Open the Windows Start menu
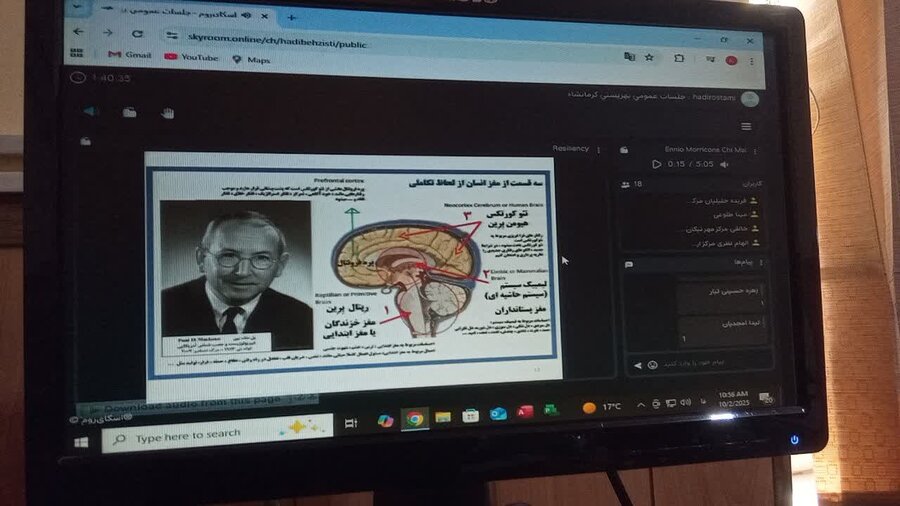Screen dimensions: 900x506 click(81, 443)
